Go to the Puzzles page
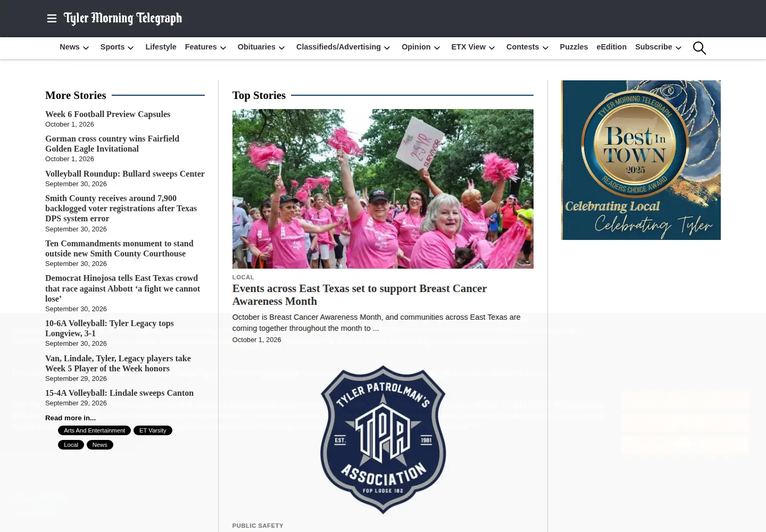The image size is (766, 532). point(573,47)
